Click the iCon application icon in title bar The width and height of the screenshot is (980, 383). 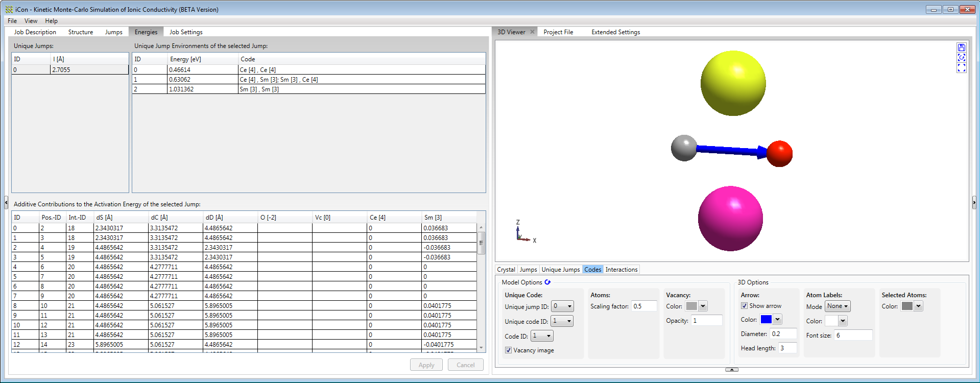9,9
